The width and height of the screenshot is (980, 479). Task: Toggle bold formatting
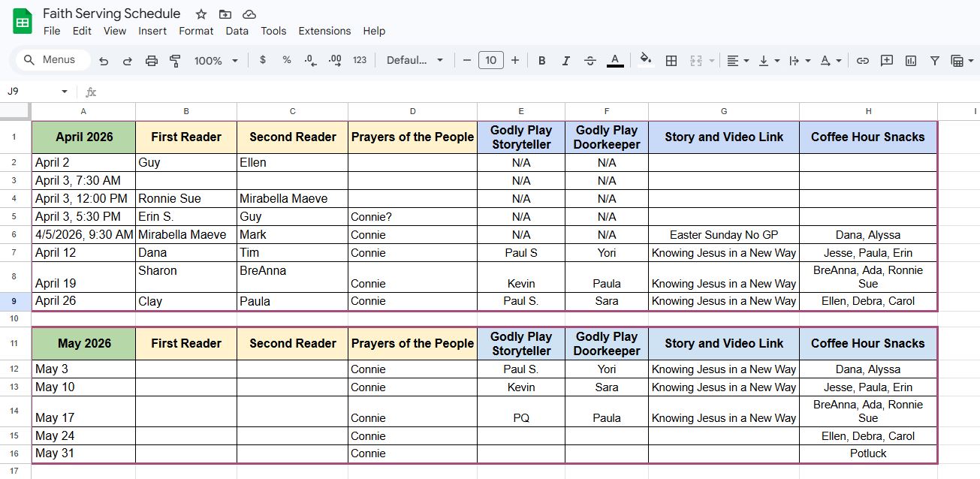[x=541, y=61]
